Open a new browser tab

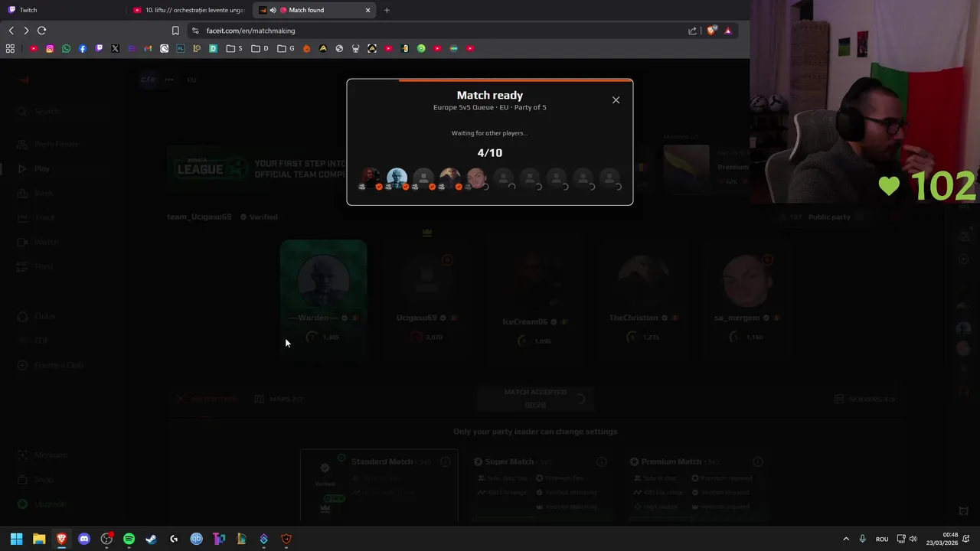pyautogui.click(x=387, y=10)
